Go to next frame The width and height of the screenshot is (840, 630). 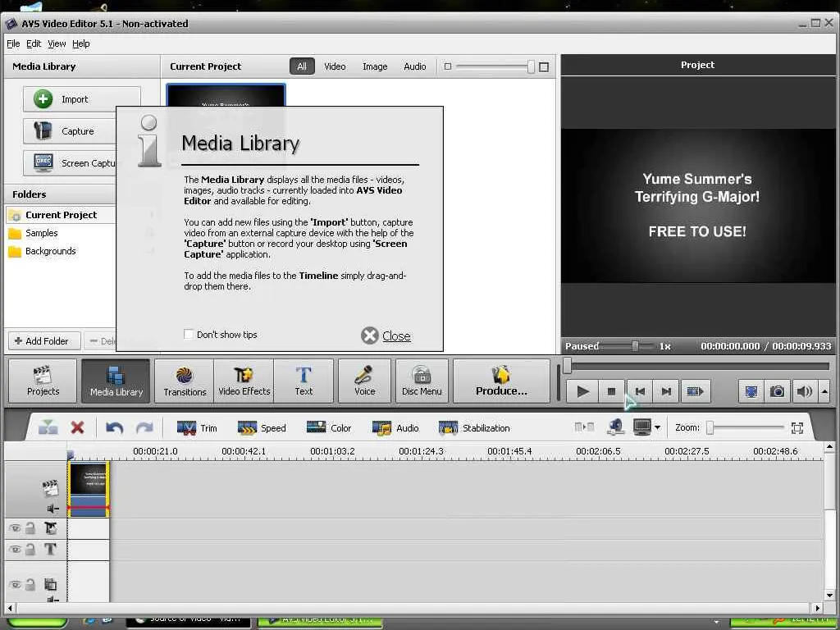pos(666,391)
